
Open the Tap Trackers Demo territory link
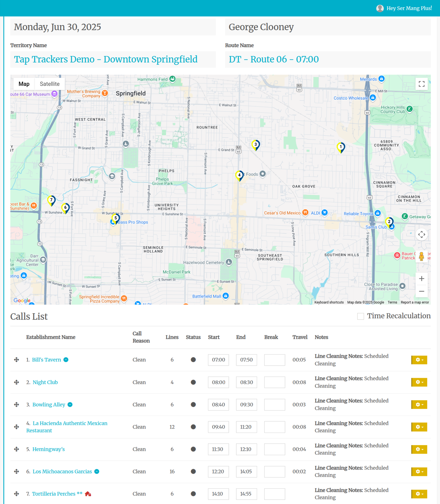tap(106, 59)
